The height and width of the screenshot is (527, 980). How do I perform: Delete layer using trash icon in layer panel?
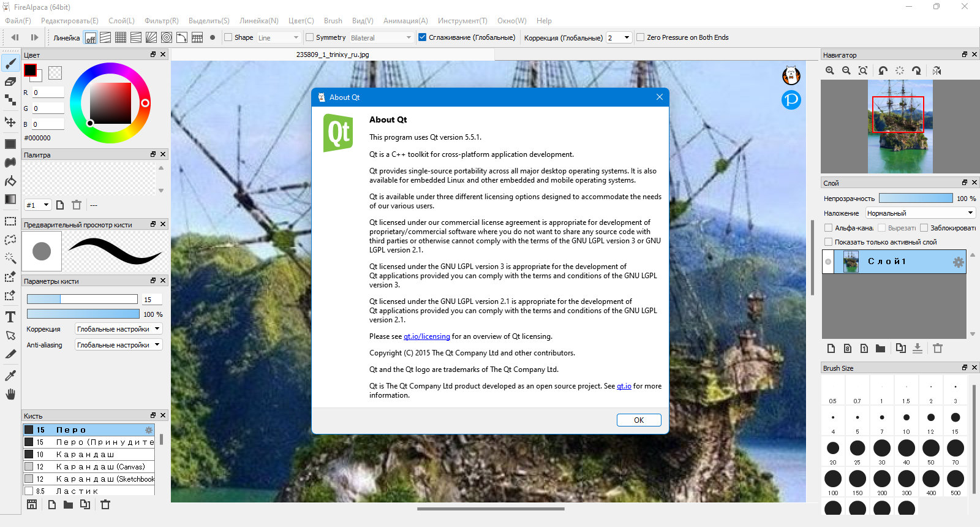pos(938,348)
